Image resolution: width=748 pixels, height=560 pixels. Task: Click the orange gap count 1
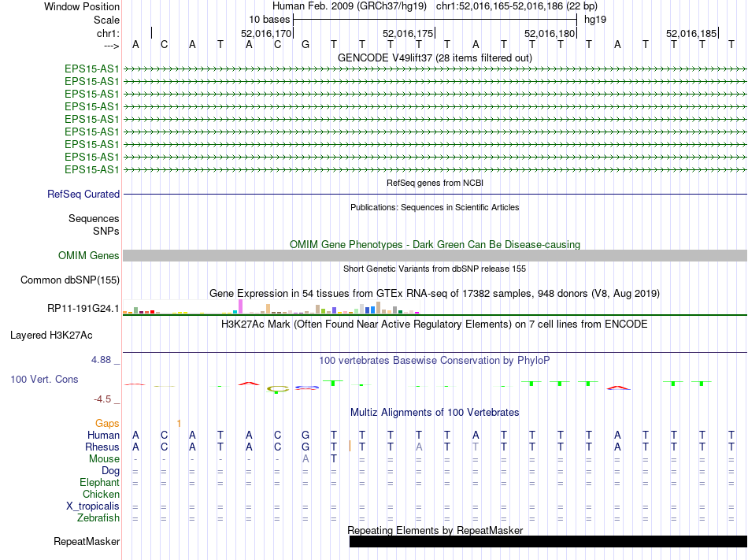(x=179, y=424)
